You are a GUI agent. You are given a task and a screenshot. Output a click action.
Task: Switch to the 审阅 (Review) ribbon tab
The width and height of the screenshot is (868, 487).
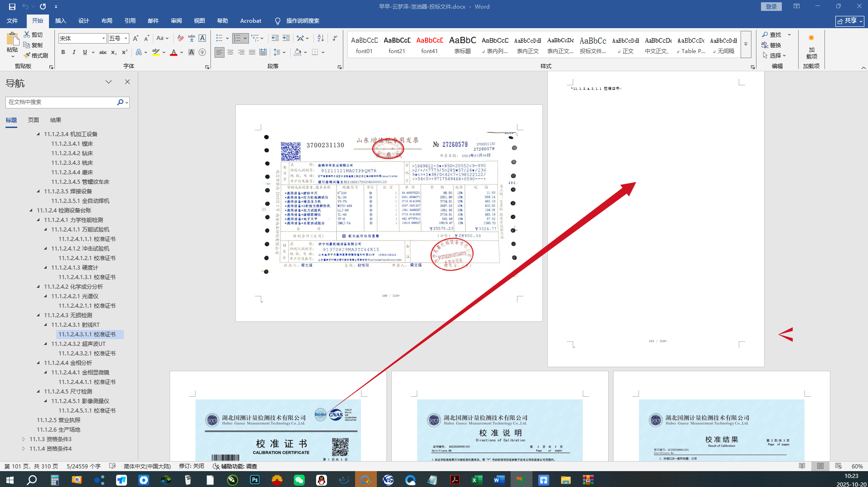[x=176, y=21]
